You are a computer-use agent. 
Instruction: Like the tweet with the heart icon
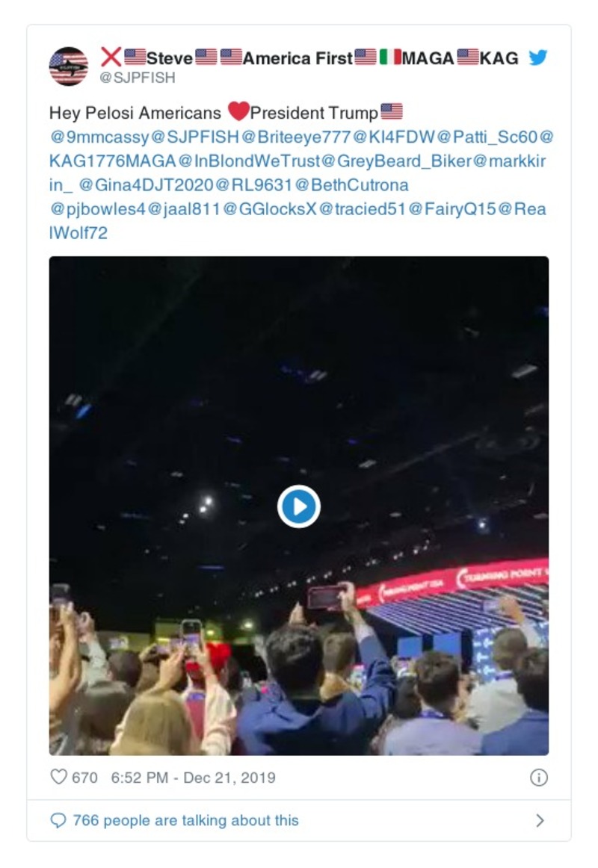(59, 777)
